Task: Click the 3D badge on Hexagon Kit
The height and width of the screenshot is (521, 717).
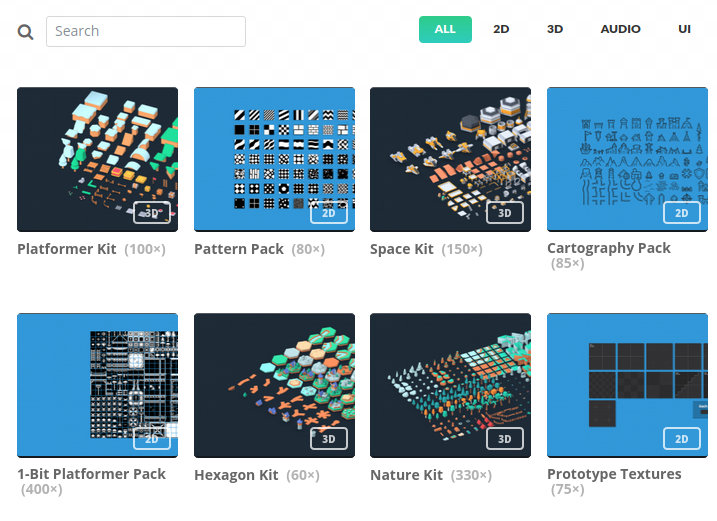Action: (328, 438)
